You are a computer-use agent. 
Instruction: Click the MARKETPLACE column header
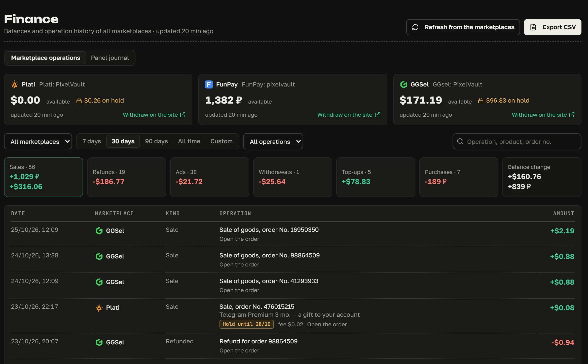(x=114, y=213)
